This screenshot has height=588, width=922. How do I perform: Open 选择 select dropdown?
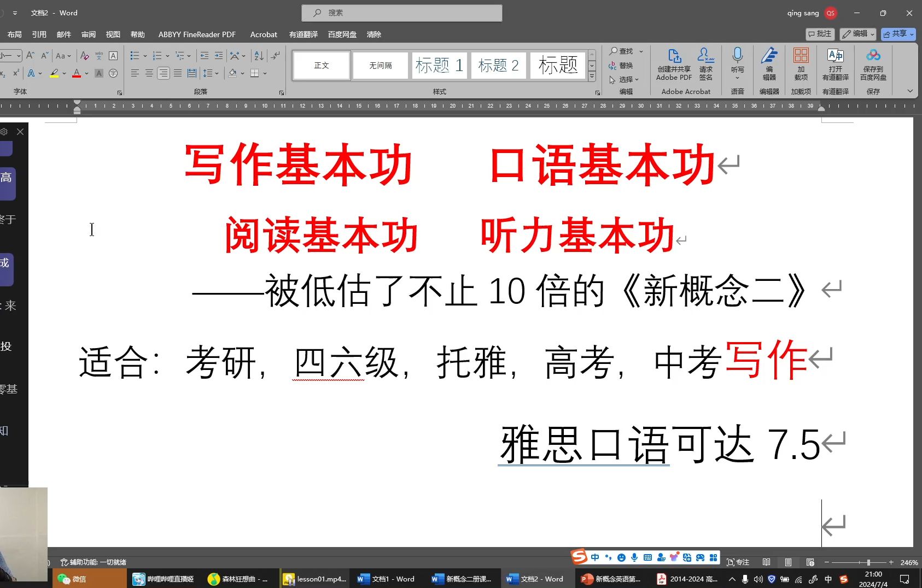(x=624, y=79)
